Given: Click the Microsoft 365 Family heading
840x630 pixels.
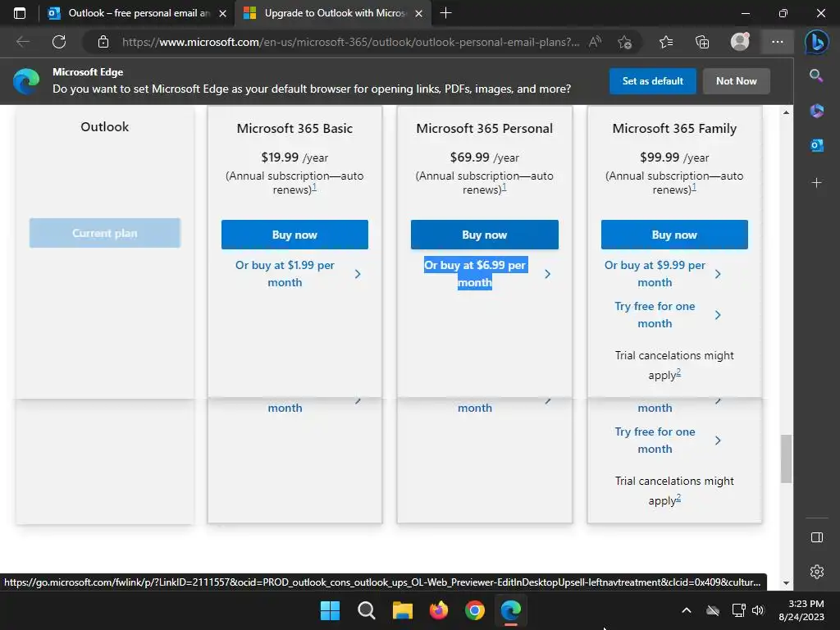Looking at the screenshot, I should coord(674,129).
